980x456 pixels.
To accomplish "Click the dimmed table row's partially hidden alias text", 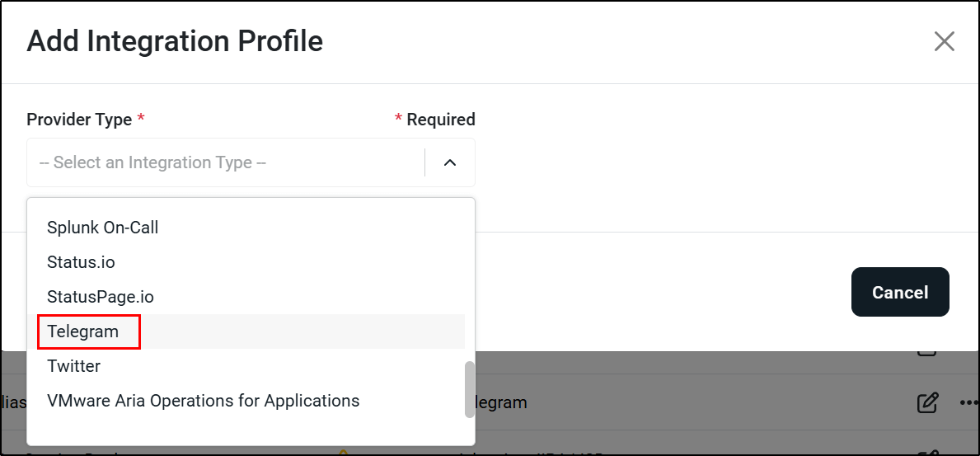I will pyautogui.click(x=12, y=403).
